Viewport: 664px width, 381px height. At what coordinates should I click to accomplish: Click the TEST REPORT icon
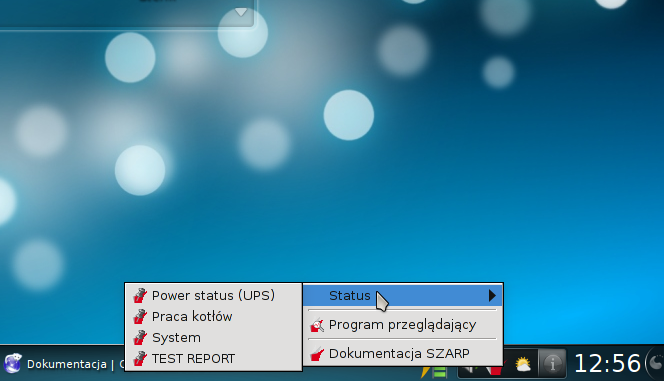click(x=140, y=359)
